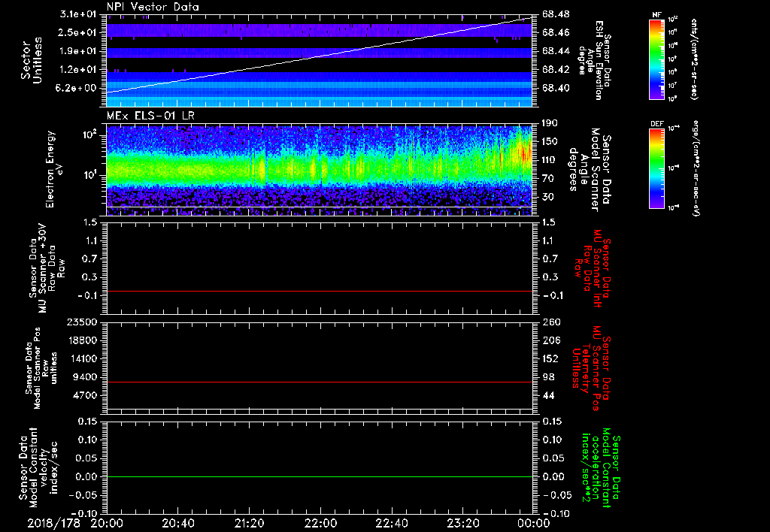770x532 pixels.
Task: Click the 21:20 time axis label
Action: click(250, 522)
